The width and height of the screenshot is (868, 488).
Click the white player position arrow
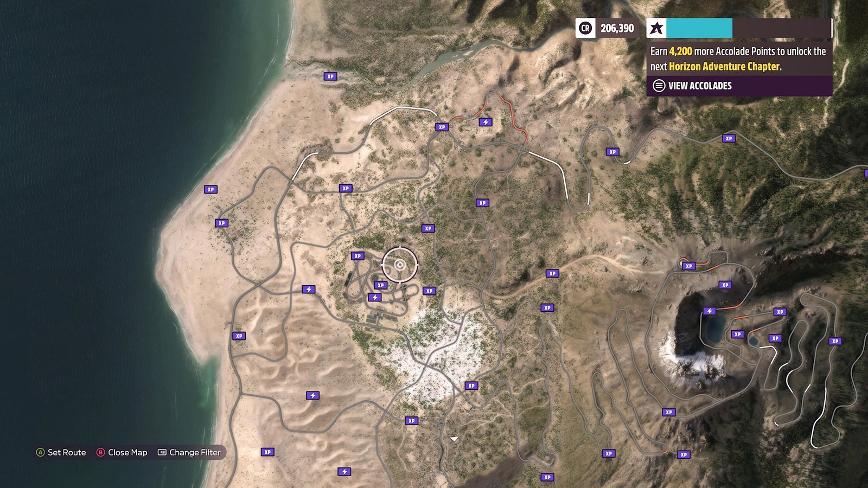click(454, 439)
